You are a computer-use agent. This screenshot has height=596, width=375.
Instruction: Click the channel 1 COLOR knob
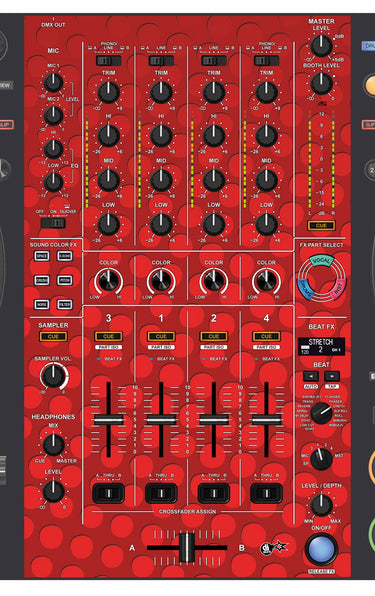click(x=161, y=281)
